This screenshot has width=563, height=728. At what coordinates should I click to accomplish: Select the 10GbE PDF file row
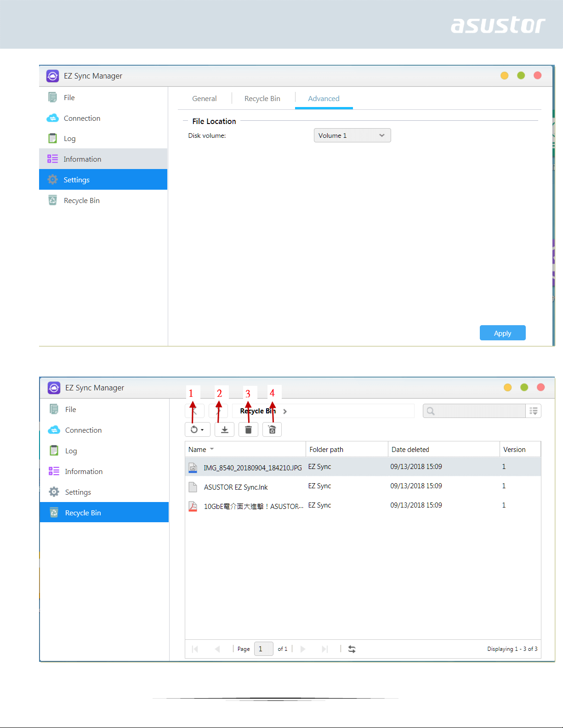tap(363, 505)
